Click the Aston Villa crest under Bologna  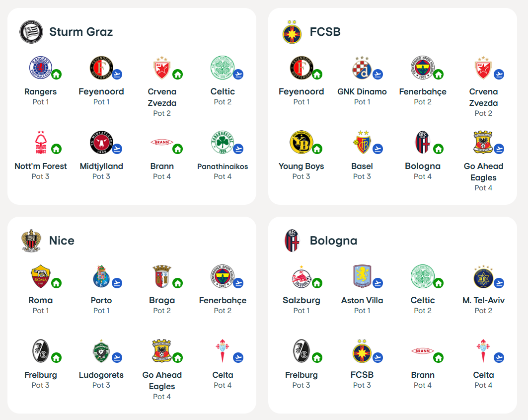362,276
